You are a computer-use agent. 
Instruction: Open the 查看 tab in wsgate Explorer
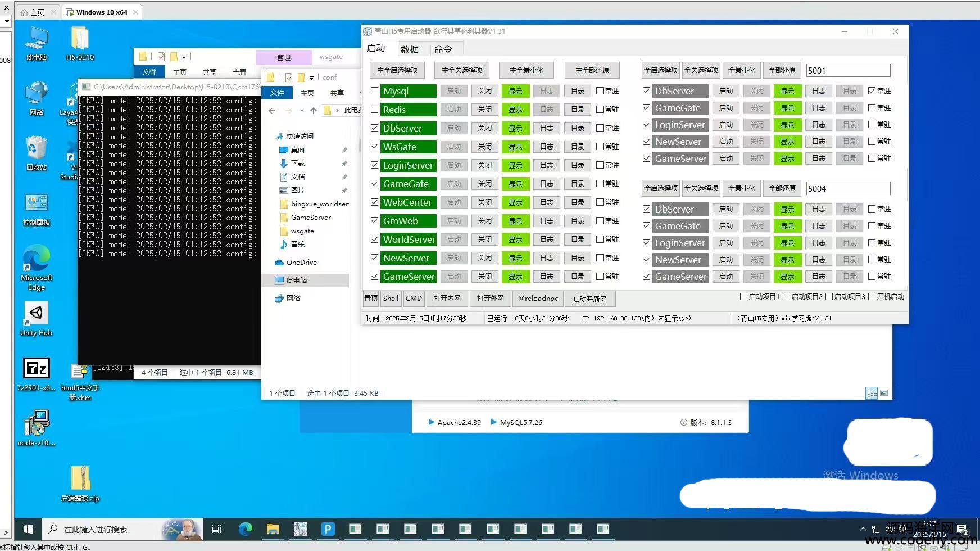click(239, 72)
